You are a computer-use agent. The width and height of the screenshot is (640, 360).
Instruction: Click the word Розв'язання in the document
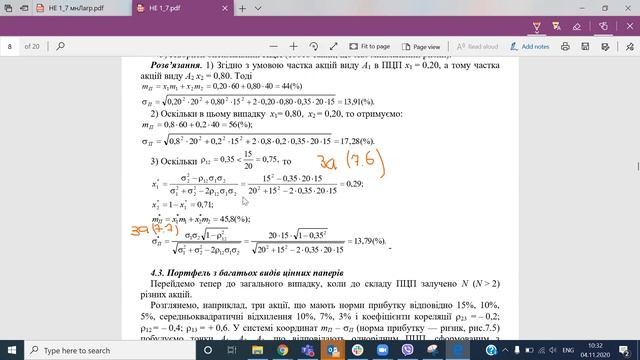[176, 65]
